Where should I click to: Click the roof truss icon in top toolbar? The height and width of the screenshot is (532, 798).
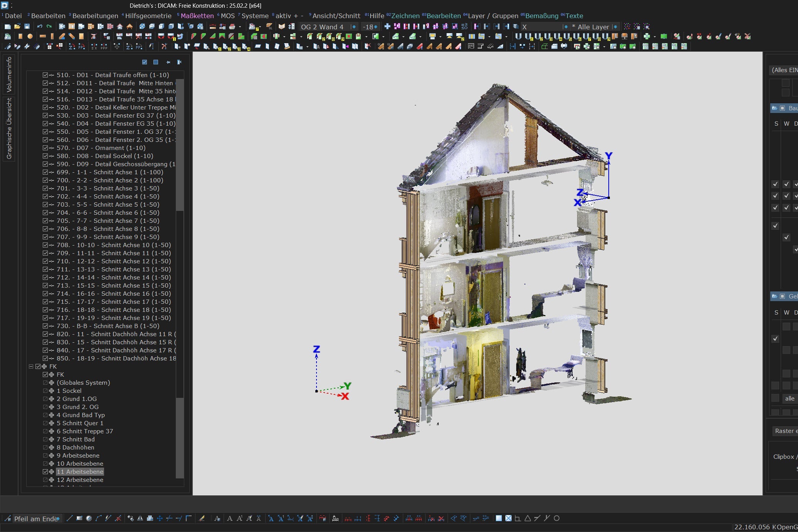tap(130, 27)
